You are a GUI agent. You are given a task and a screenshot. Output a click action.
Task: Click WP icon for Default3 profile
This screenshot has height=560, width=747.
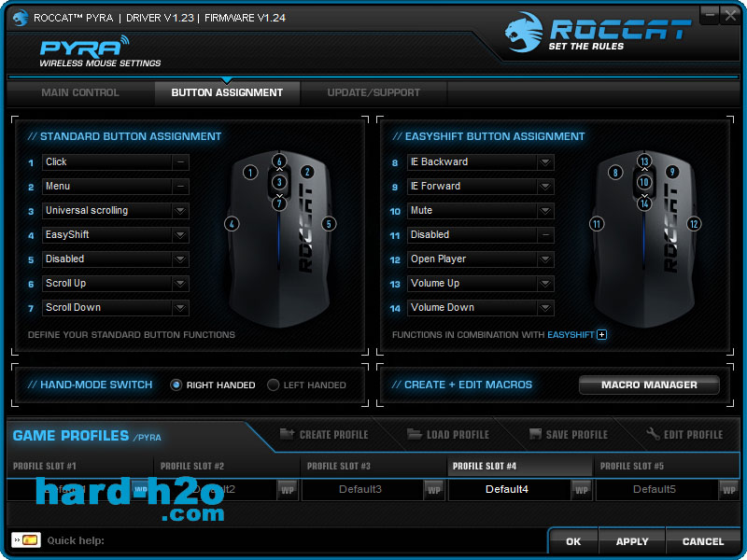433,490
